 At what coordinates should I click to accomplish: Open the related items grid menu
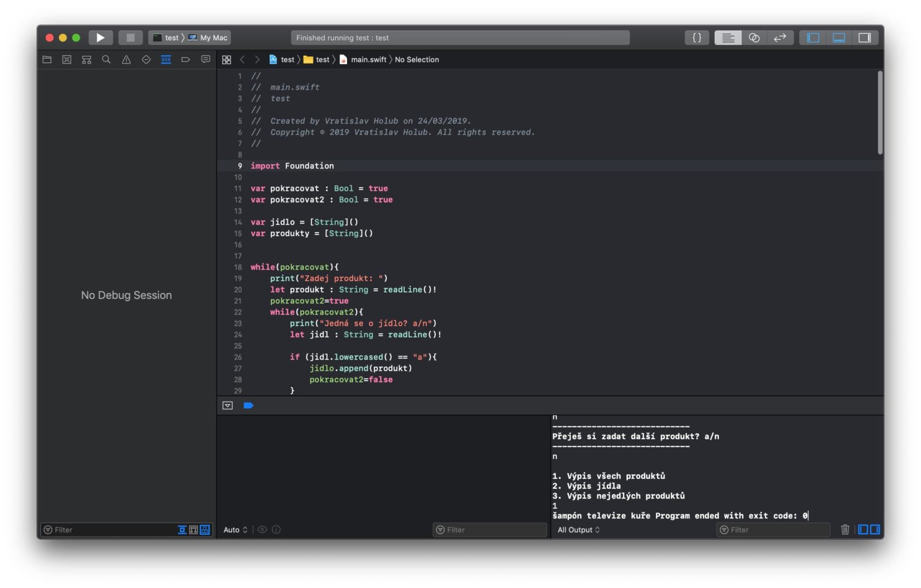(227, 60)
